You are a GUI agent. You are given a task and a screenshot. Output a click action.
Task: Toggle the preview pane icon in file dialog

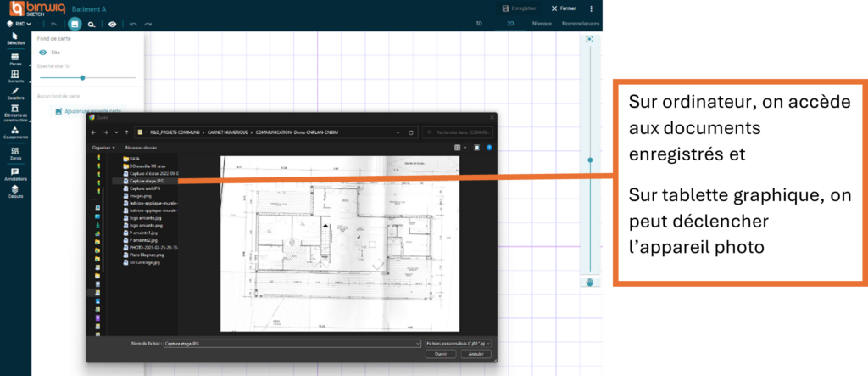click(476, 148)
